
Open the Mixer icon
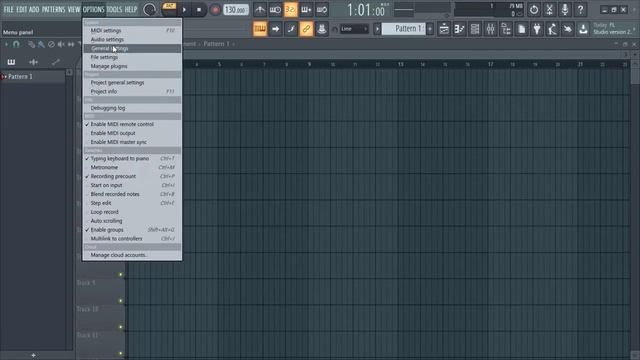click(x=490, y=29)
